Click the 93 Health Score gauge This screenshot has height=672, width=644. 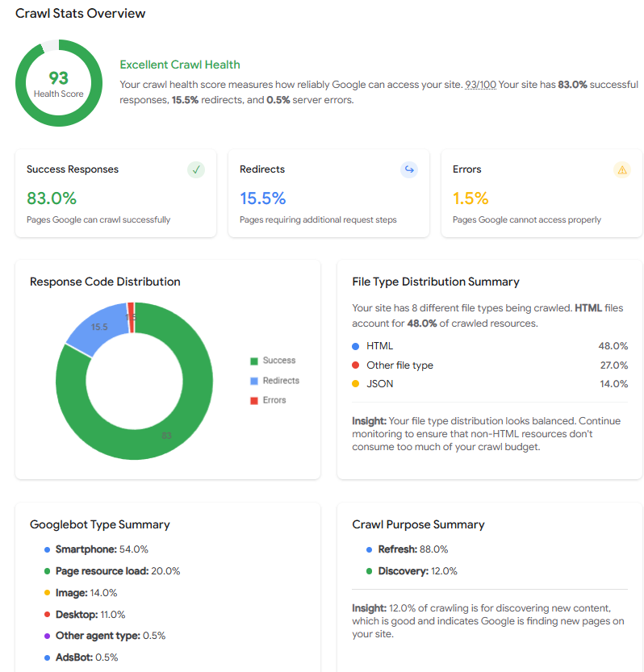click(59, 83)
